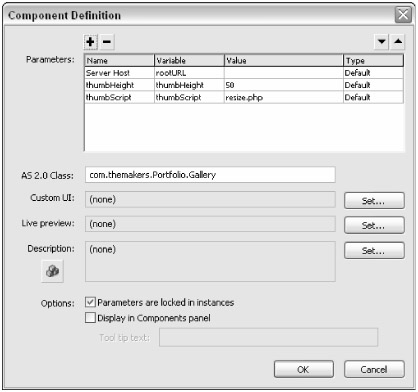Click the Description (none) text area
Image resolution: width=418 pixels, height=392 pixels.
tap(210, 261)
